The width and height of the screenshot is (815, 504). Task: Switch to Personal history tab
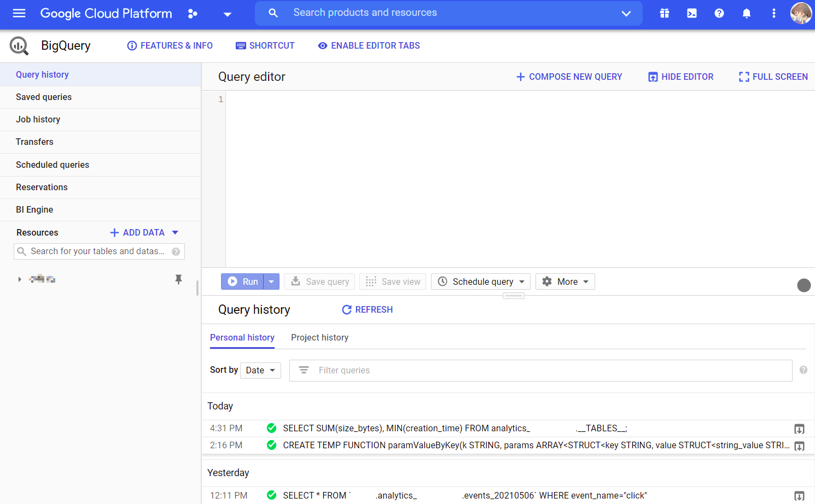pos(242,338)
